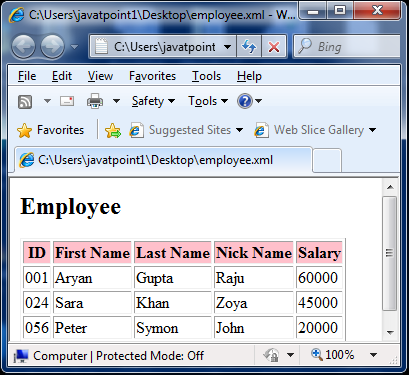Open the Suggested Sites link

(x=186, y=130)
